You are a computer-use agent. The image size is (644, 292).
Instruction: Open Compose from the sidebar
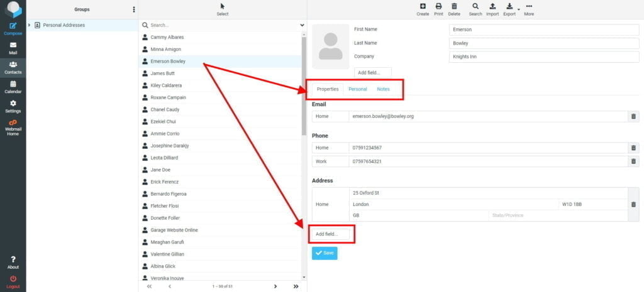(x=13, y=29)
